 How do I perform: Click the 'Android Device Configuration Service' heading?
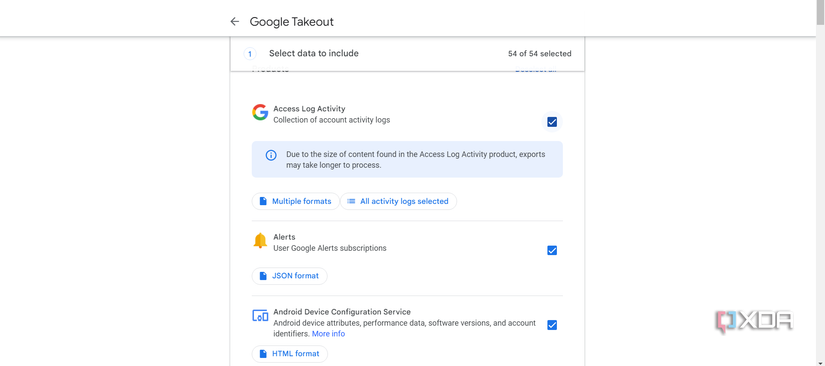tap(342, 312)
